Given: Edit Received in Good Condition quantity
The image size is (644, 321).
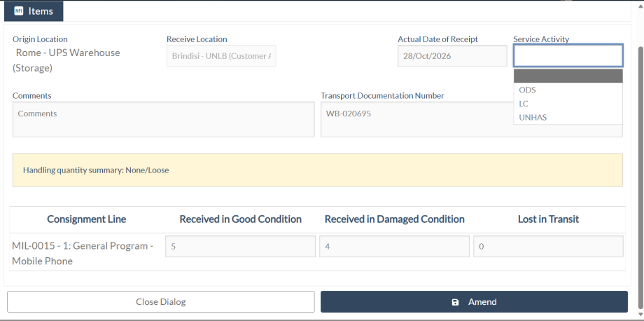Looking at the screenshot, I should tap(240, 247).
